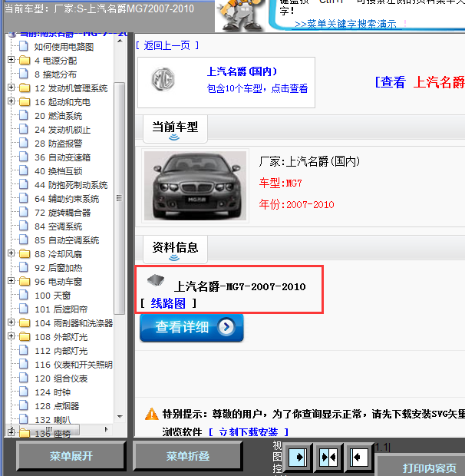Expand the 16 起动和充电 folder
The image size is (465, 476).
pos(11,101)
